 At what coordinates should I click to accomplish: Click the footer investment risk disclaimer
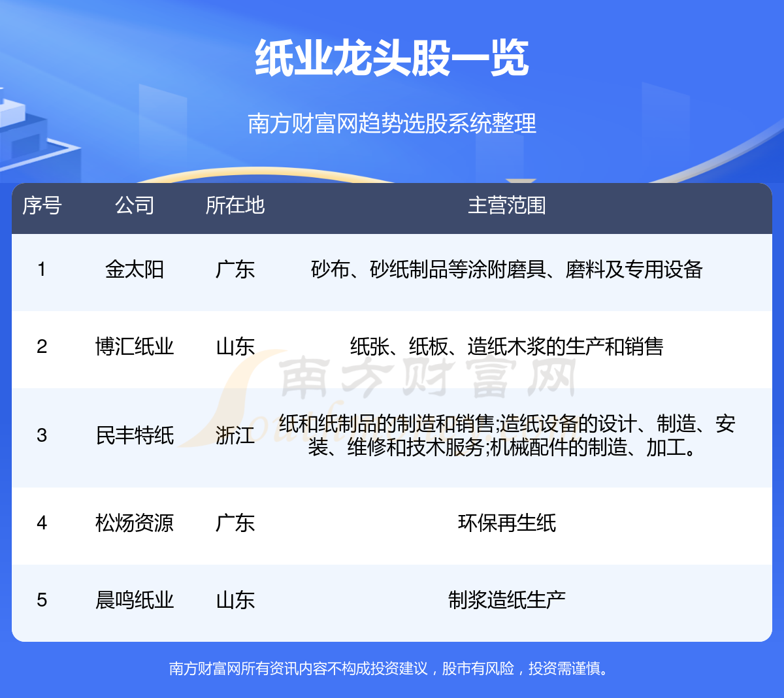tap(389, 669)
